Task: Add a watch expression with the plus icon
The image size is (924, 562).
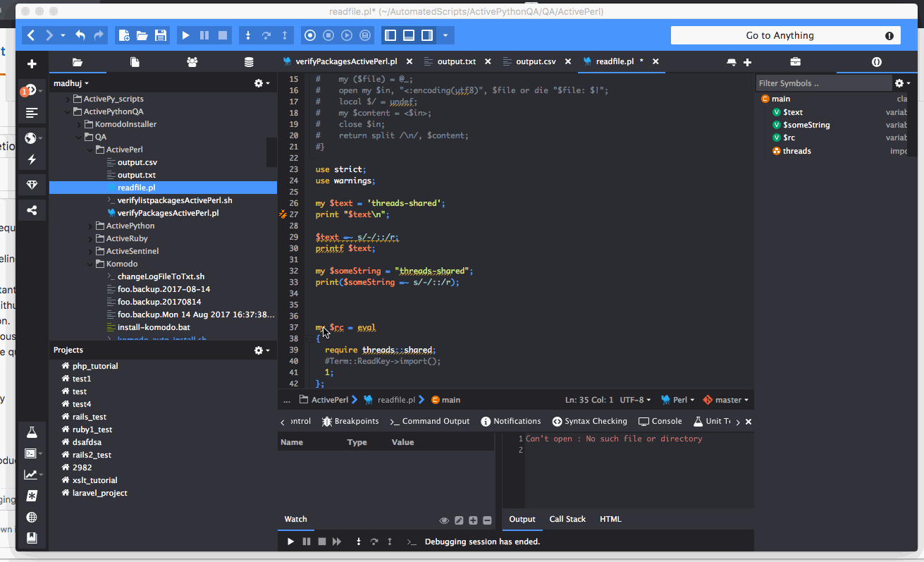Action: pos(473,520)
